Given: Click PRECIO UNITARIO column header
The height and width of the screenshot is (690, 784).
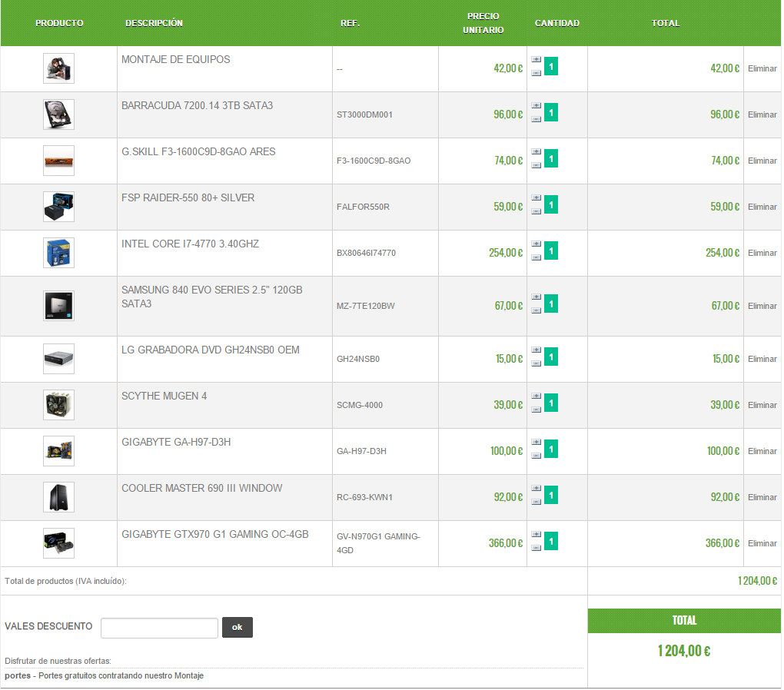Looking at the screenshot, I should [x=483, y=23].
